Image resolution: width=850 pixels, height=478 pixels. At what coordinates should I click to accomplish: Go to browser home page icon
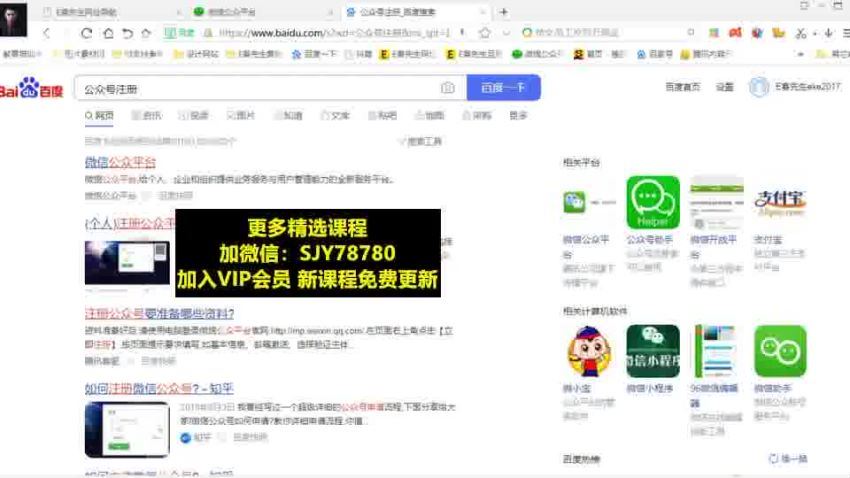pos(108,33)
